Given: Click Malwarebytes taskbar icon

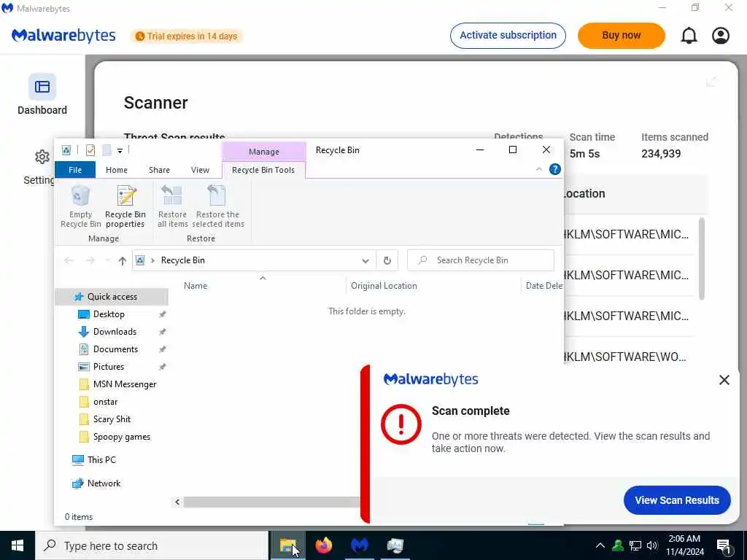Looking at the screenshot, I should [359, 545].
